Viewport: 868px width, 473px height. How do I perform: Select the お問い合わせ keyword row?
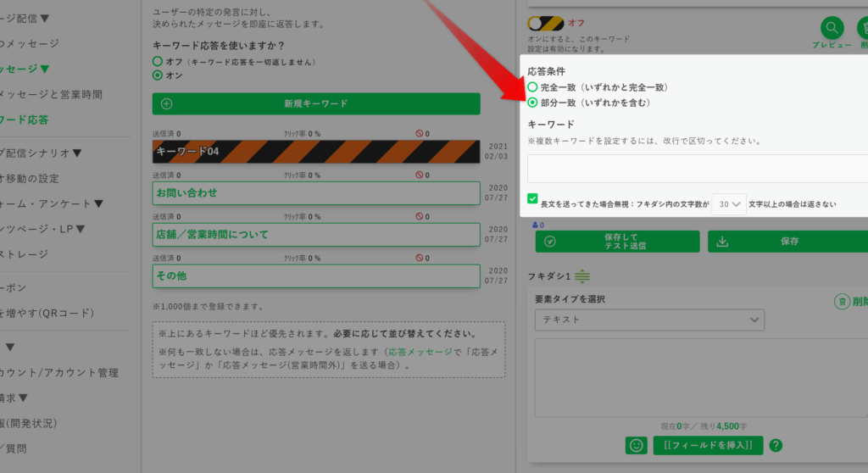[316, 192]
